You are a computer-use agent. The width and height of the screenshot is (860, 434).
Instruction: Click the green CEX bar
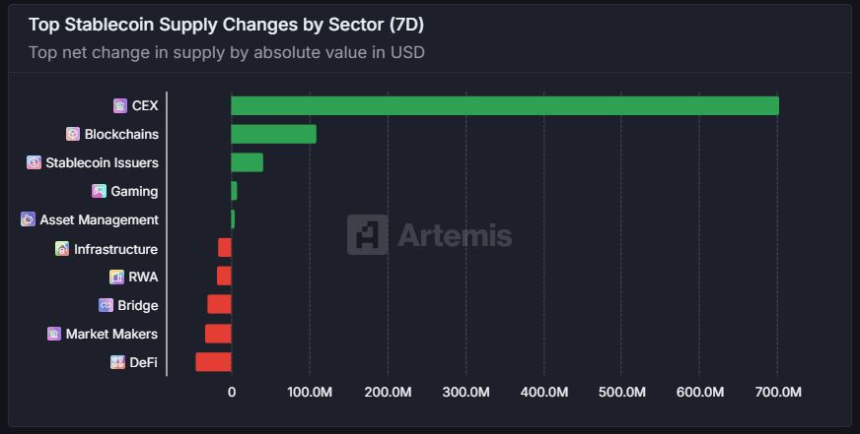pos(505,105)
